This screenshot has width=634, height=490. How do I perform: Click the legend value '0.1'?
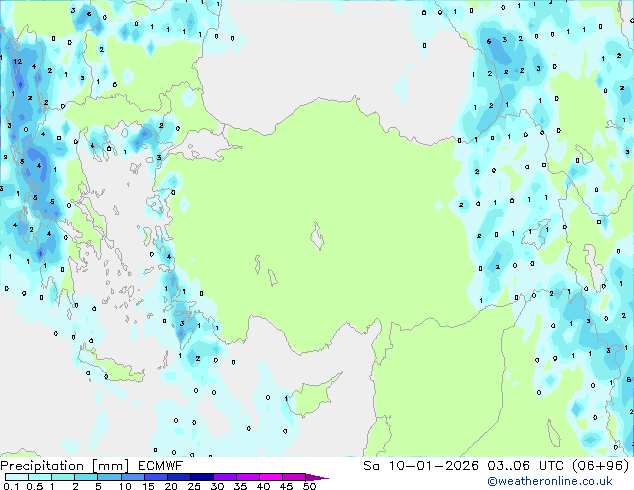11,486
